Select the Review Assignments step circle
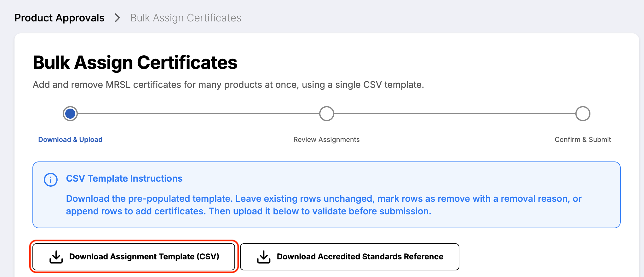644x277 pixels. [326, 114]
